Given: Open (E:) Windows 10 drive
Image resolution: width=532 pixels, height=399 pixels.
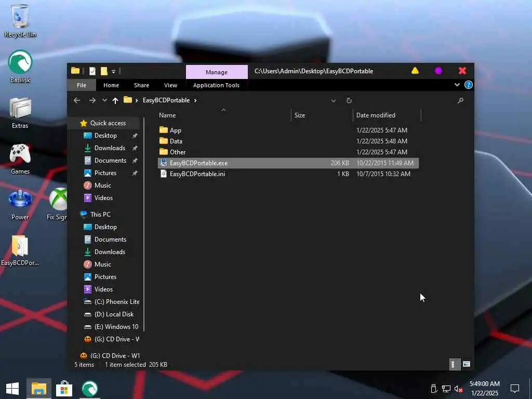Looking at the screenshot, I should tap(111, 327).
